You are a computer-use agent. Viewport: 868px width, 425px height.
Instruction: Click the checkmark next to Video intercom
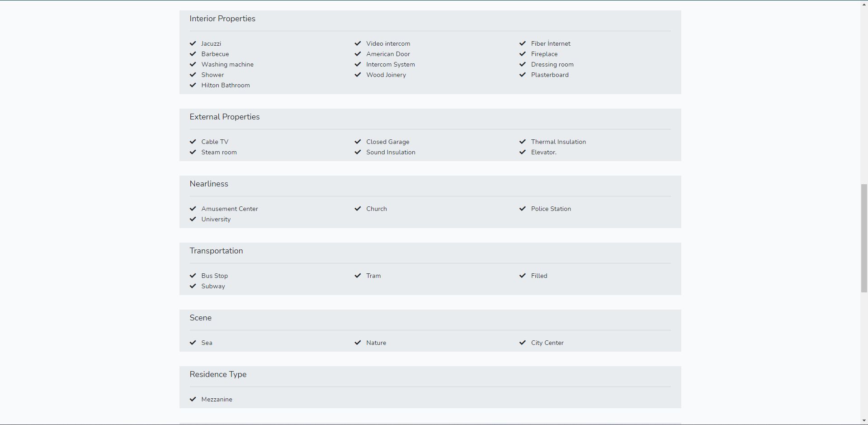click(x=358, y=43)
